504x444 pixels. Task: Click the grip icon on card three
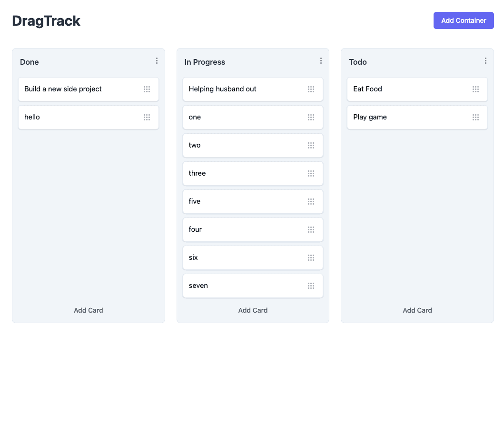[x=311, y=173]
